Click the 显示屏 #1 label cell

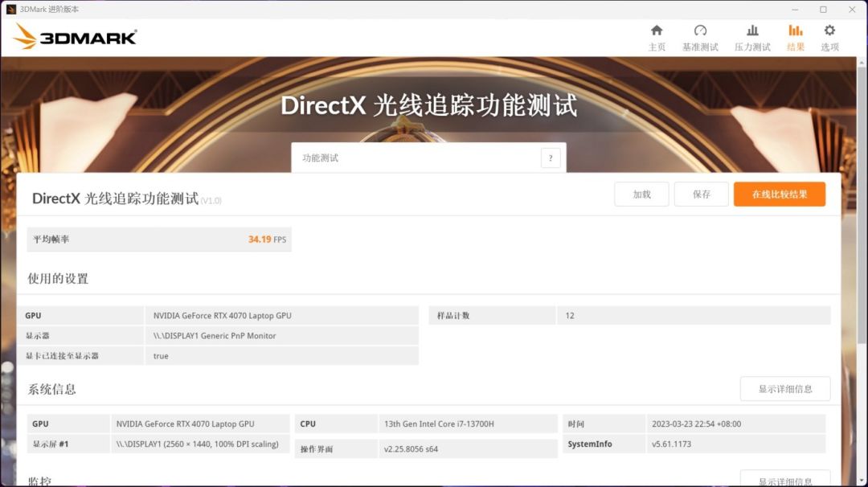tap(68, 444)
